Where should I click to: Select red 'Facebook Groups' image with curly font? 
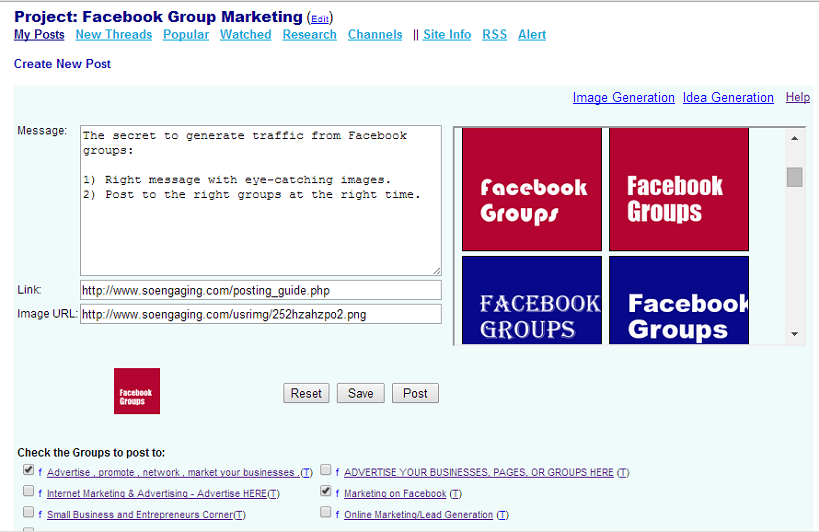coord(532,190)
